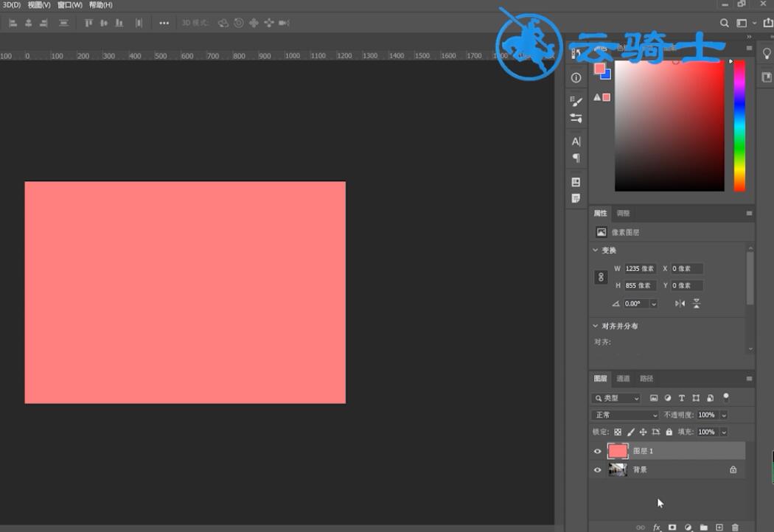Open the opacity 100% dropdown arrow
This screenshot has width=774, height=532.
point(724,415)
